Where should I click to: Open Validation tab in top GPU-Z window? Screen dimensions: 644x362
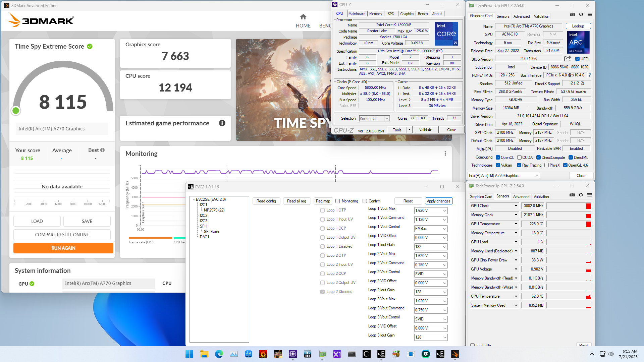click(541, 16)
